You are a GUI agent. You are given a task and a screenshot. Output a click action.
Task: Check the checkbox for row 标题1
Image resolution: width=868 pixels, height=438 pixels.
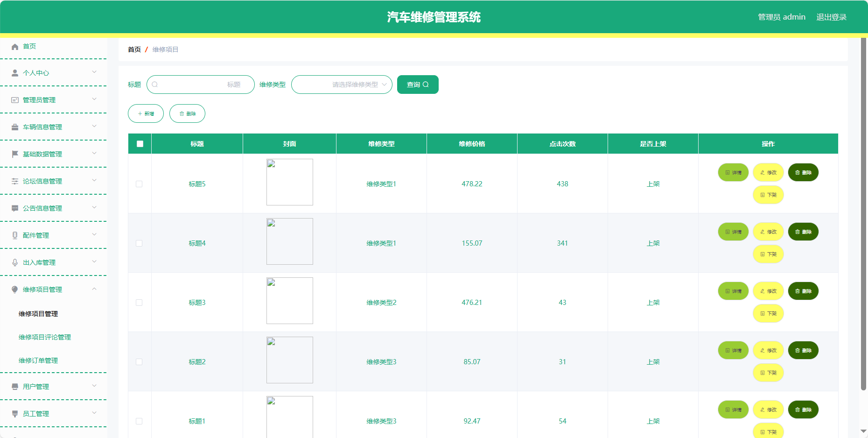click(139, 421)
